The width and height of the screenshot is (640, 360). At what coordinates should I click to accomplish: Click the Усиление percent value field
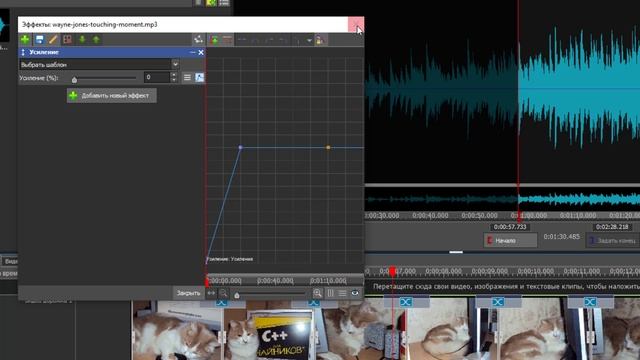pos(157,77)
